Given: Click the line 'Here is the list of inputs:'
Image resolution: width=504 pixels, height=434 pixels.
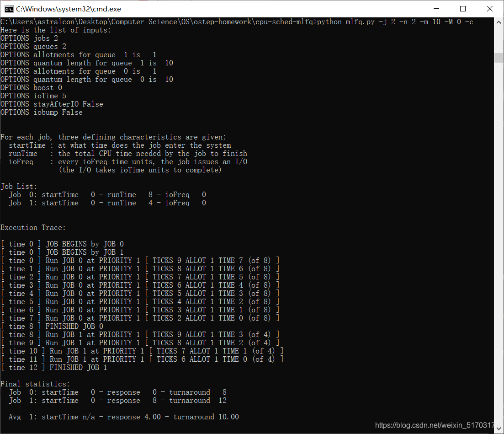Looking at the screenshot, I should [x=56, y=30].
